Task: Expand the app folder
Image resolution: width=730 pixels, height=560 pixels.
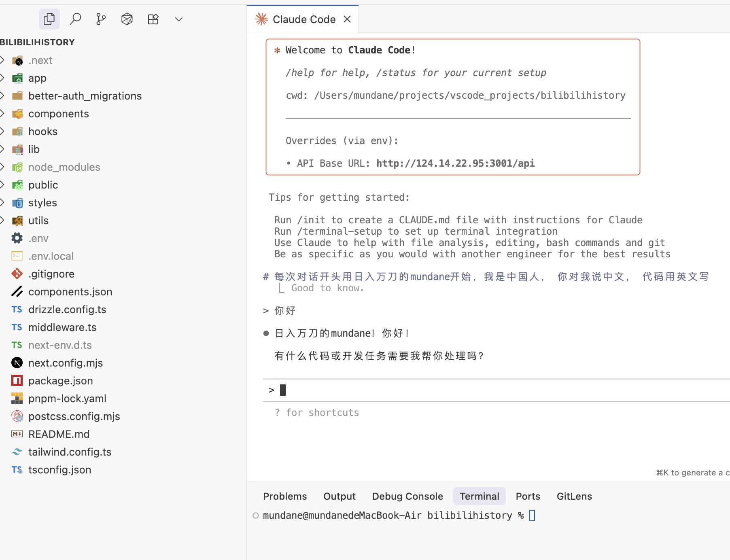Action: pos(2,78)
